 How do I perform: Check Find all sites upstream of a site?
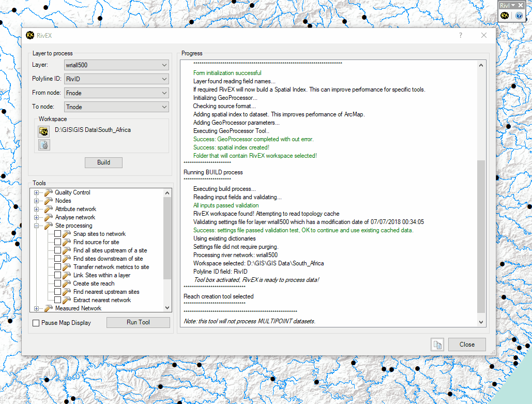click(x=58, y=250)
